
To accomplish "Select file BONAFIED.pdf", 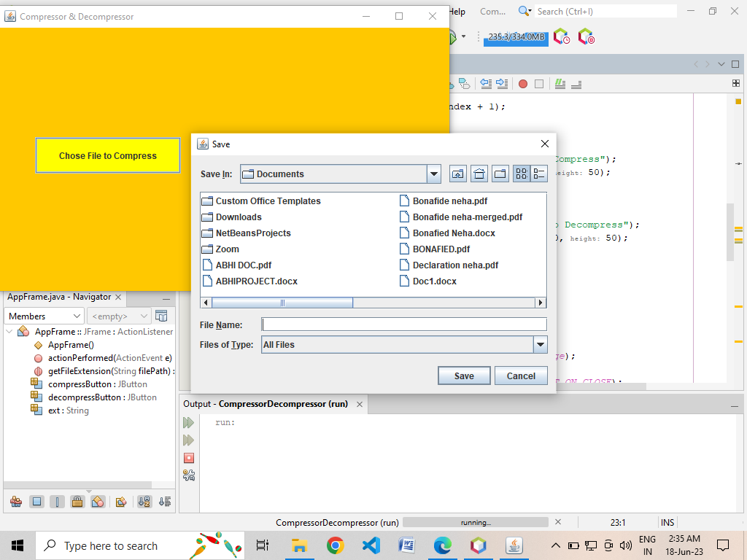I will [435, 249].
